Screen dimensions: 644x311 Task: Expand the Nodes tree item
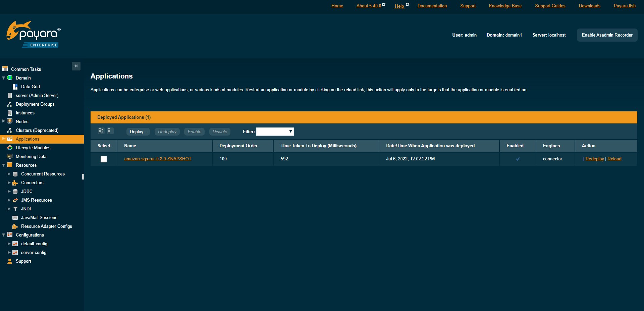coord(3,121)
